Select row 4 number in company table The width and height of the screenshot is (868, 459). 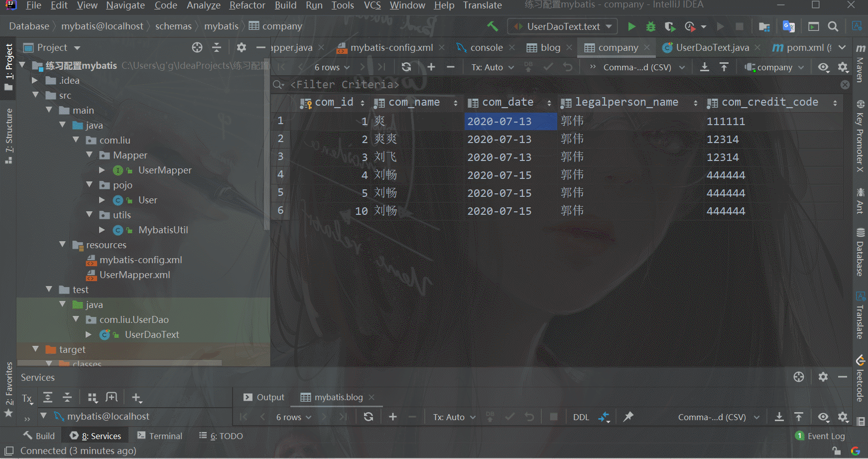(x=280, y=175)
